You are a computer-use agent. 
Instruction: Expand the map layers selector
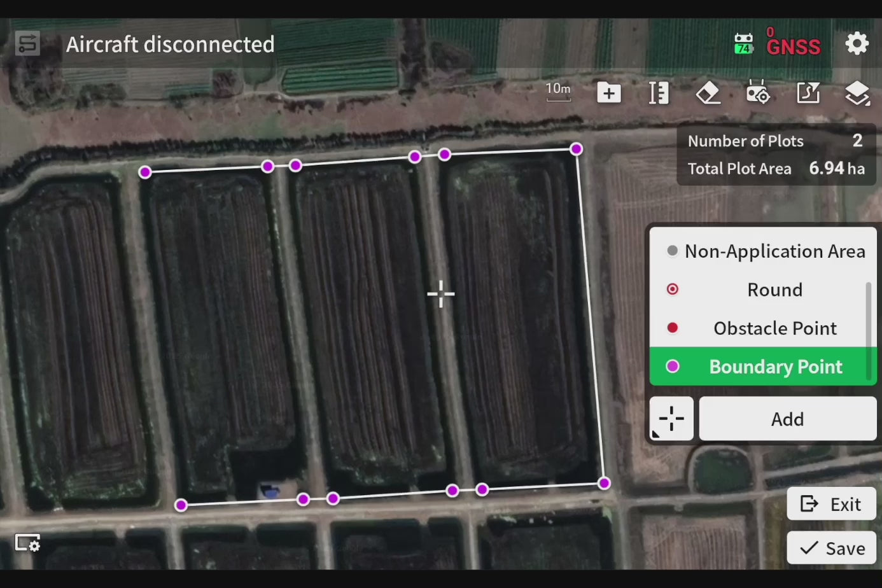click(857, 94)
